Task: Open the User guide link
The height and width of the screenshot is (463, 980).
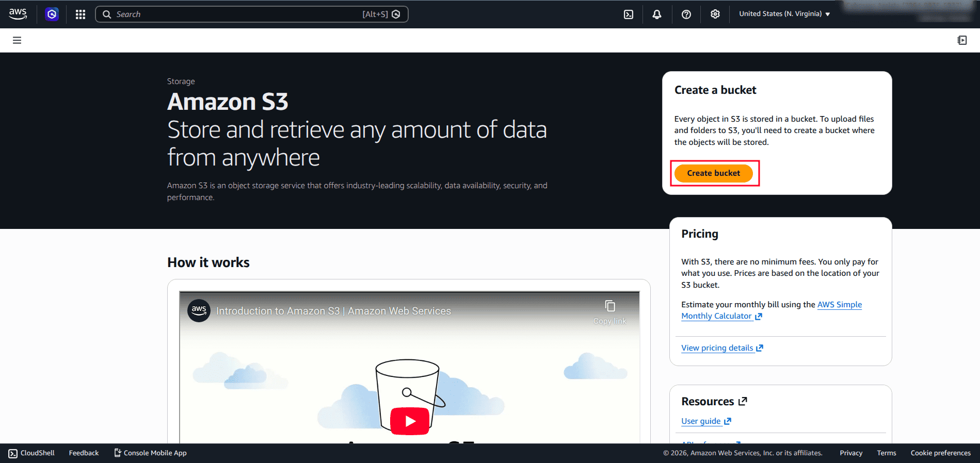Action: pyautogui.click(x=706, y=421)
